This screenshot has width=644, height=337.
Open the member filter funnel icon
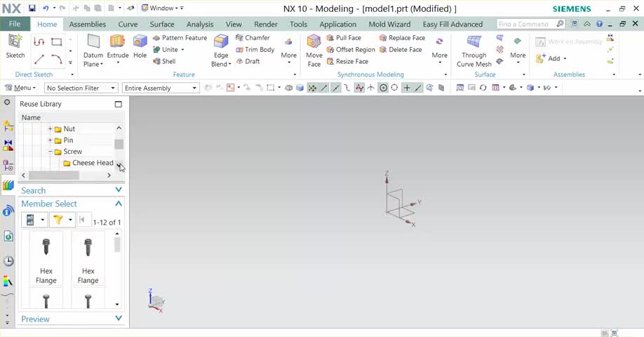pos(58,220)
